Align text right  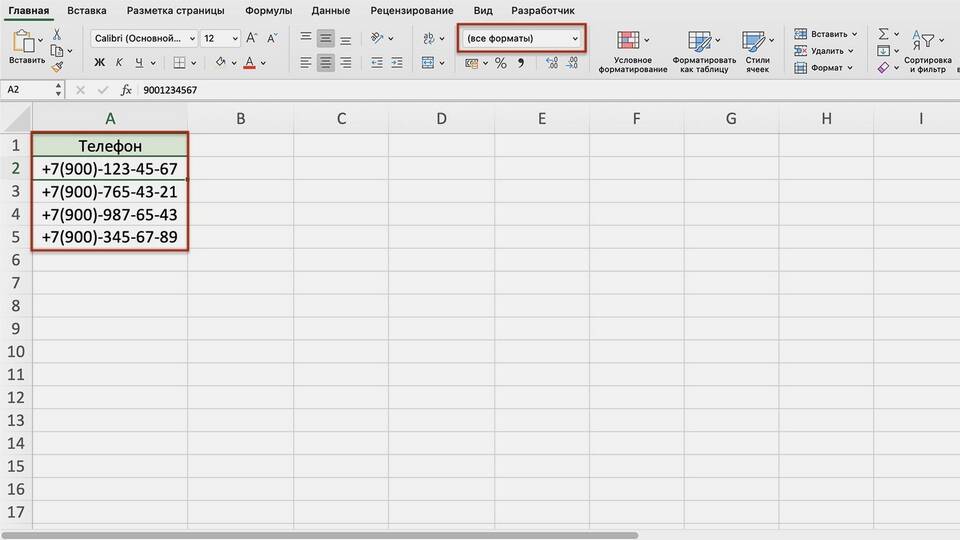[345, 62]
